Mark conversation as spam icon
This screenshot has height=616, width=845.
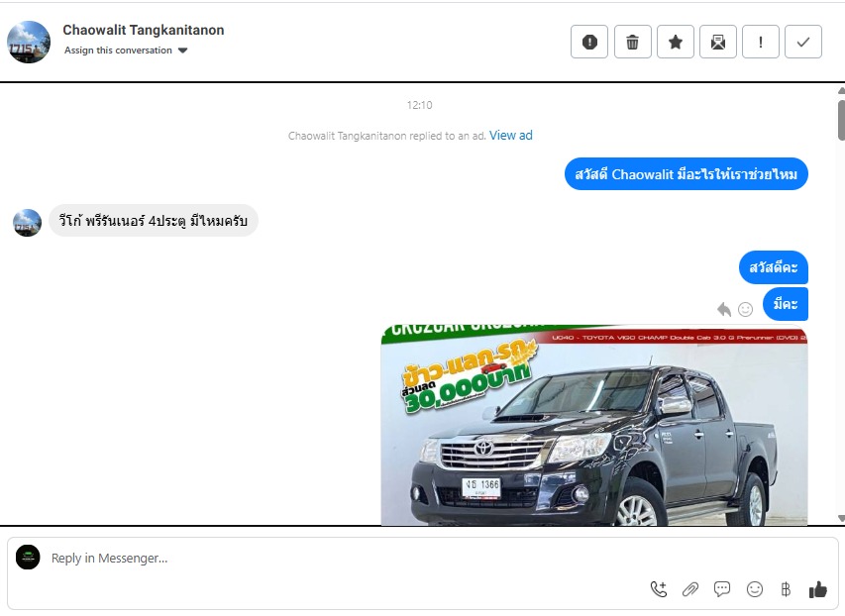pos(589,42)
